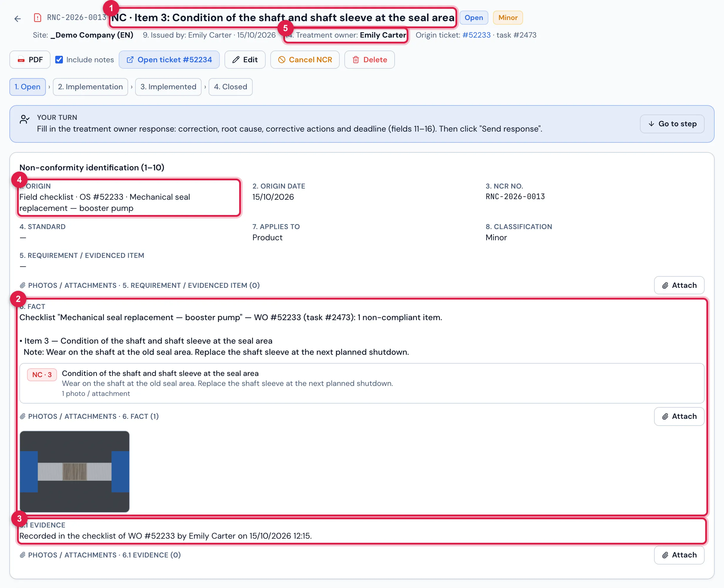Toggle the Include notes checkbox

[59, 60]
